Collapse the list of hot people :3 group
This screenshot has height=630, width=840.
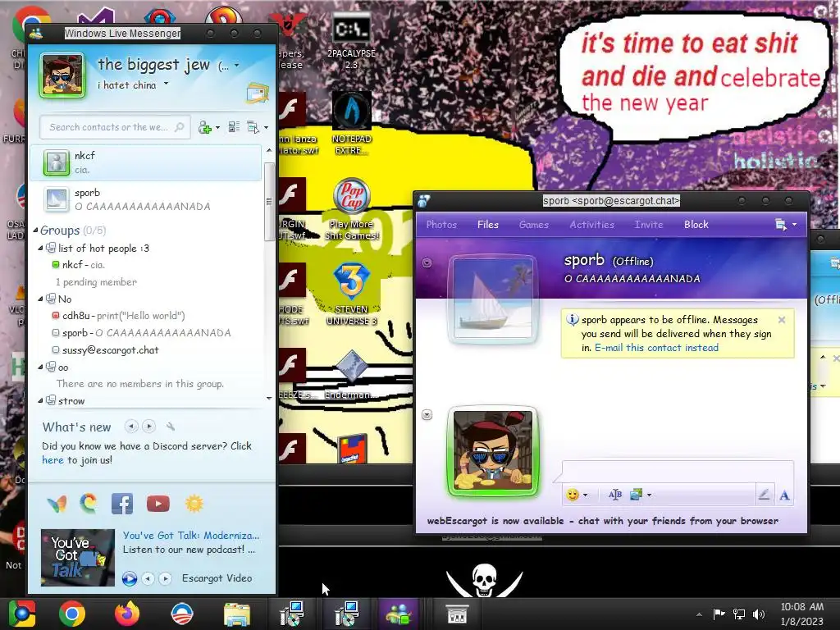[x=40, y=248]
